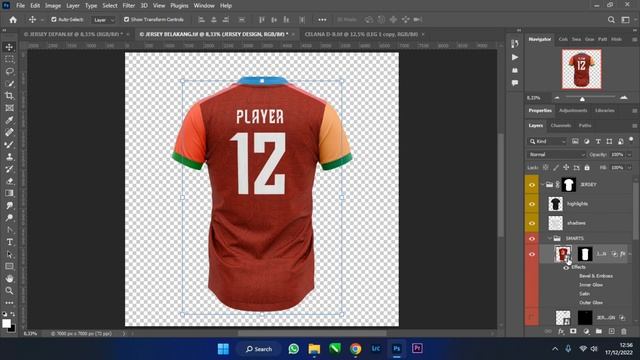Toggle Effects visibility eye
Image resolution: width=640 pixels, height=360 pixels.
[x=566, y=267]
